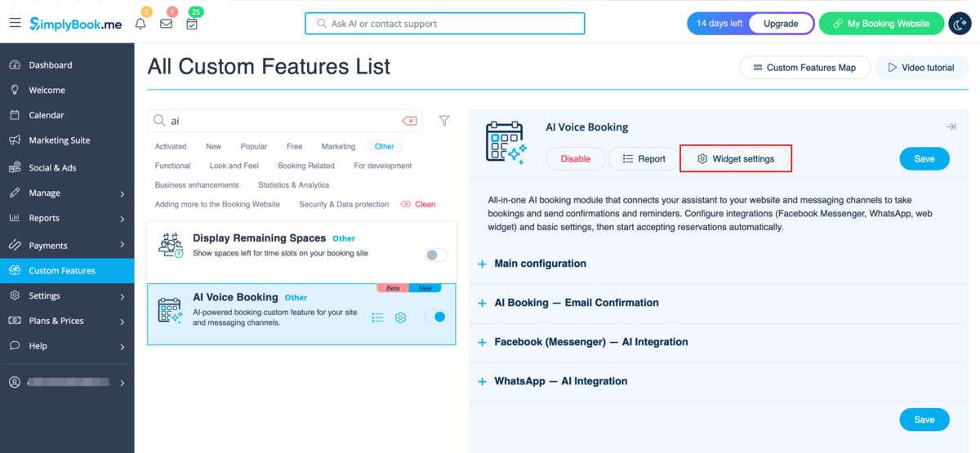Turn off AI Voice Booking toggle

tap(436, 317)
